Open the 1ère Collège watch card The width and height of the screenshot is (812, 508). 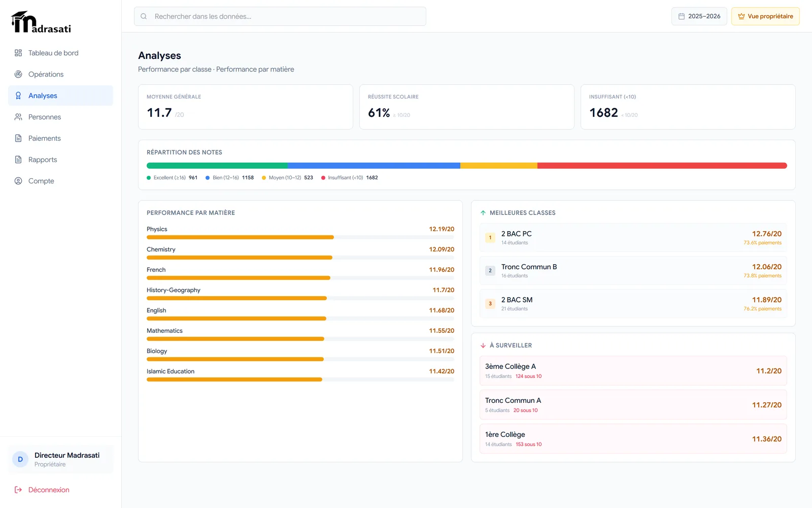tap(633, 439)
